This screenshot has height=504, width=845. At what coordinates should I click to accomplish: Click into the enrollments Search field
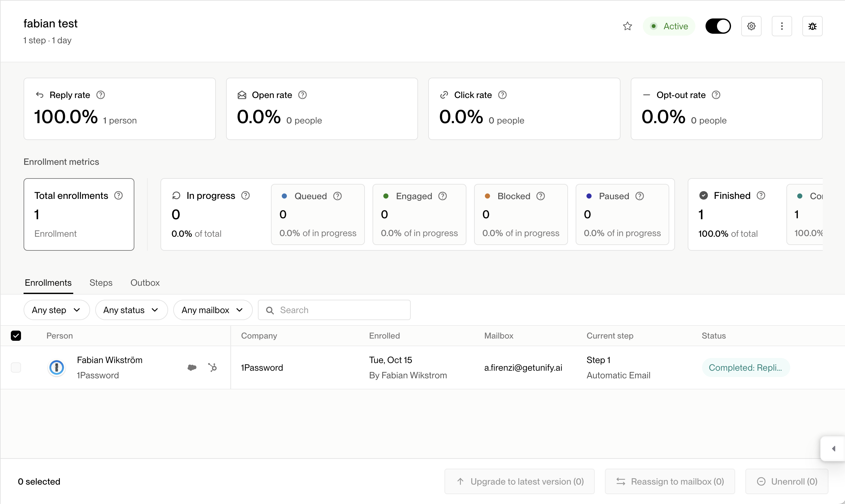pos(334,310)
